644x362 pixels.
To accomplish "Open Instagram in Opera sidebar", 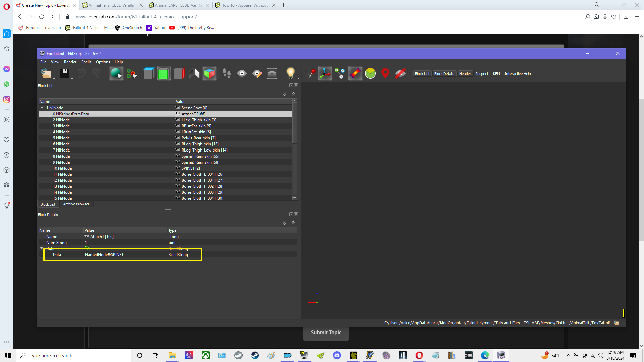I will tap(7, 99).
